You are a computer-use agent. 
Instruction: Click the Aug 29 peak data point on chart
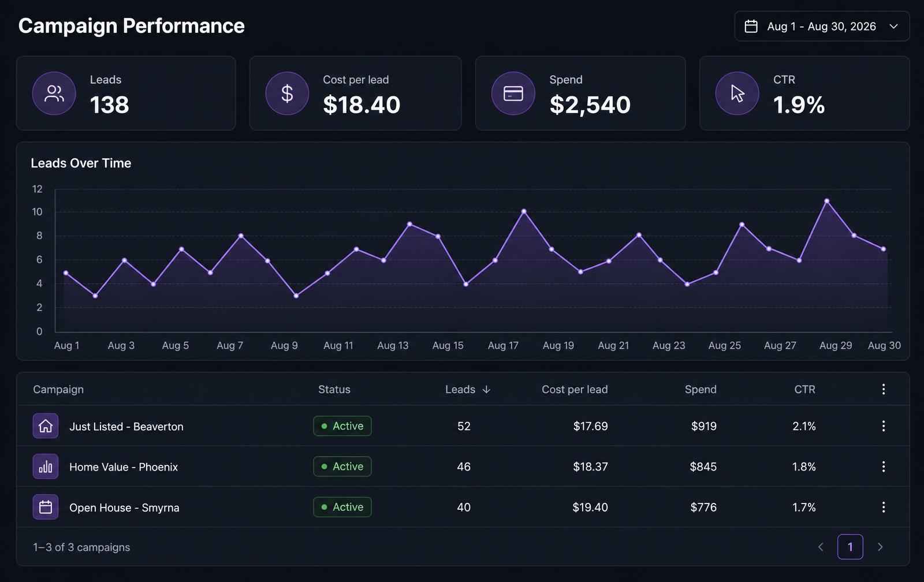pos(827,201)
